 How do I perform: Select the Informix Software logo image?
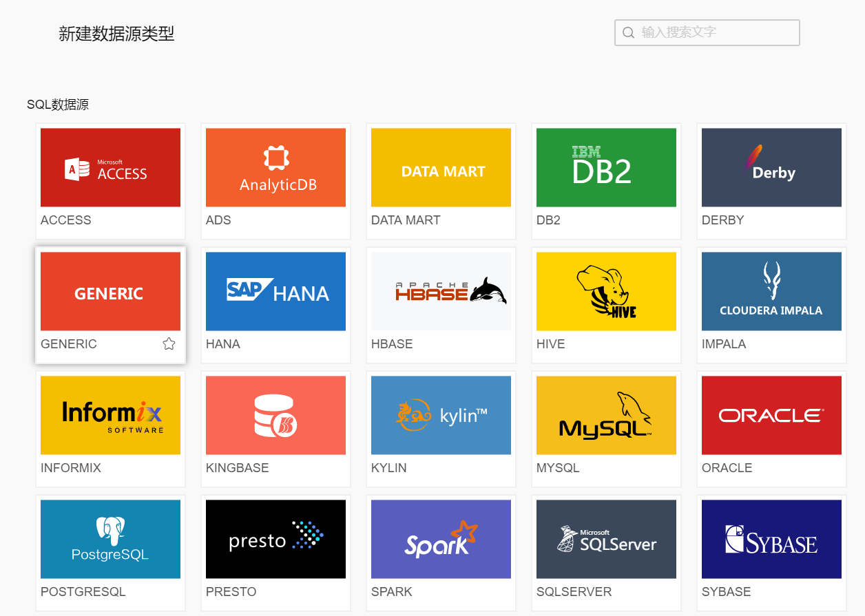pos(110,415)
